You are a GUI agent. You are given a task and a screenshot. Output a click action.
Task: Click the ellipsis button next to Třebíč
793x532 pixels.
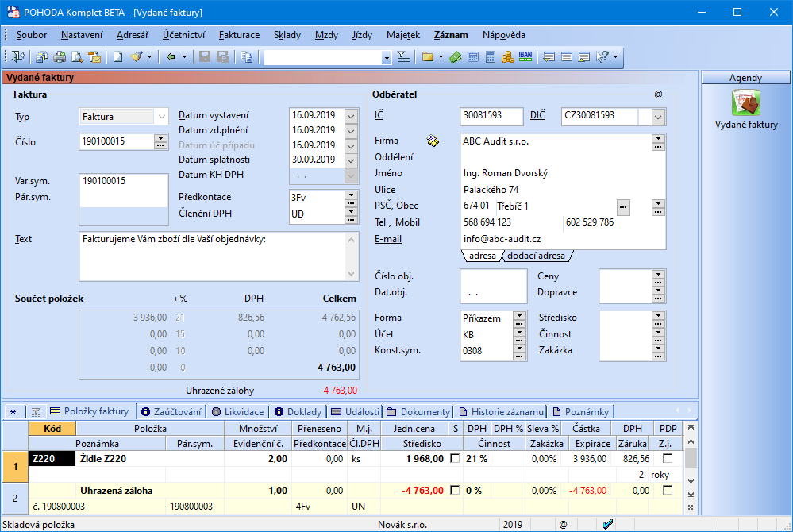623,206
